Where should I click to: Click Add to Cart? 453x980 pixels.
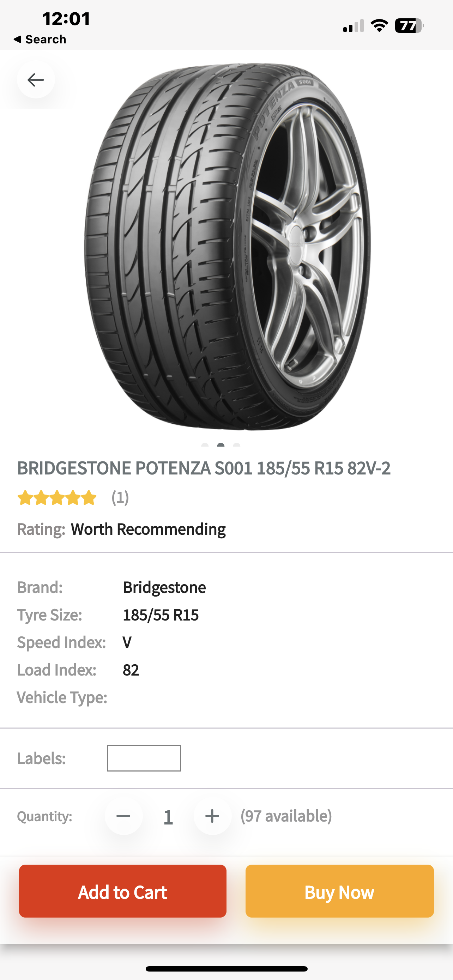click(122, 891)
